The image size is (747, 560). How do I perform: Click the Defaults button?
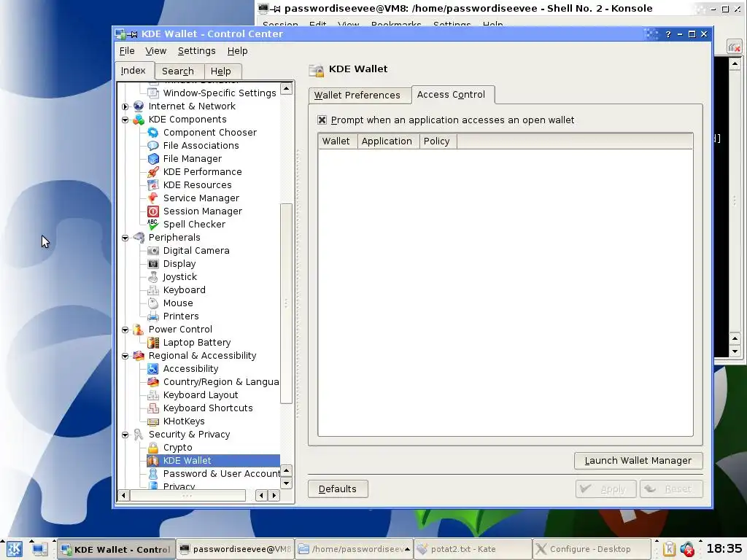coord(337,489)
